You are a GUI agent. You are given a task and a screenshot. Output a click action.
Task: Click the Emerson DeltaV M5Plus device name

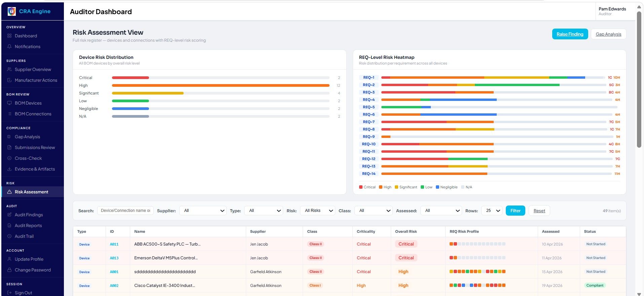point(166,258)
